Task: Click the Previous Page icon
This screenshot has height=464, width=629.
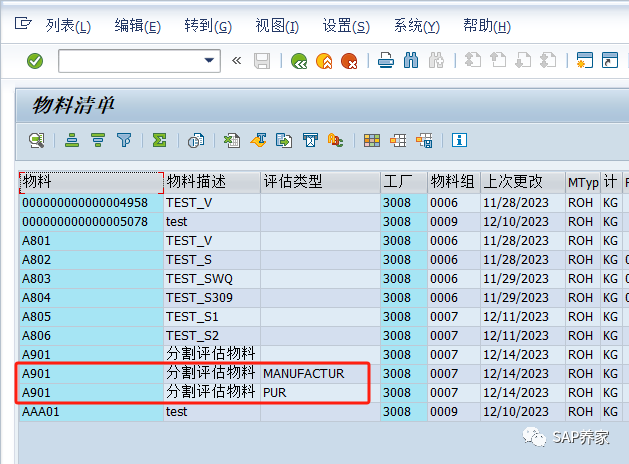Action: [x=498, y=61]
